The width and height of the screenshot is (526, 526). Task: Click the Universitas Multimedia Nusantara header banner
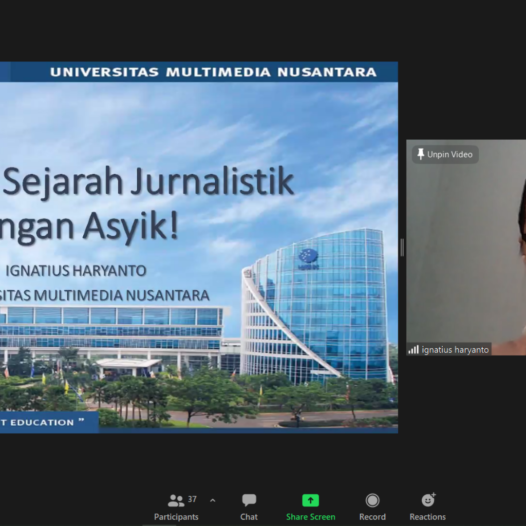click(x=199, y=72)
